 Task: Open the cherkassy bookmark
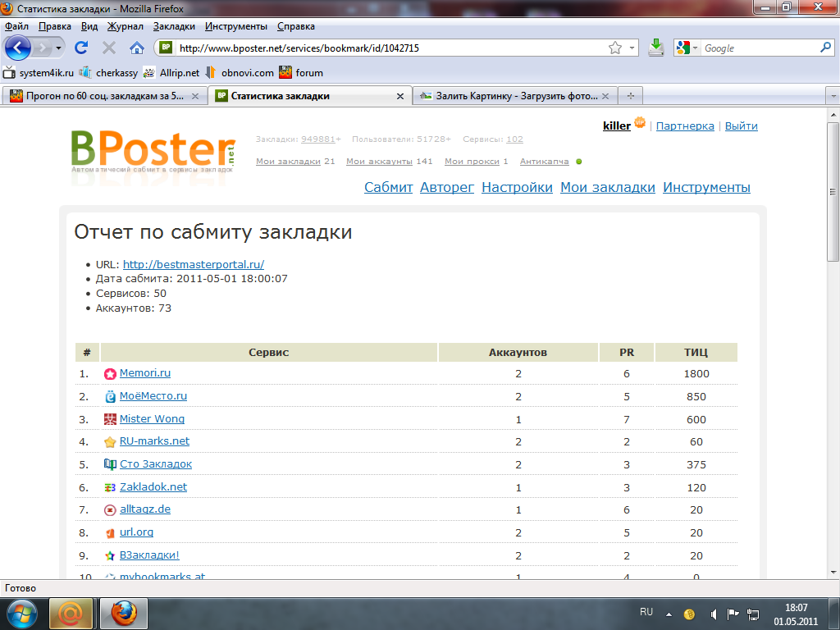109,73
